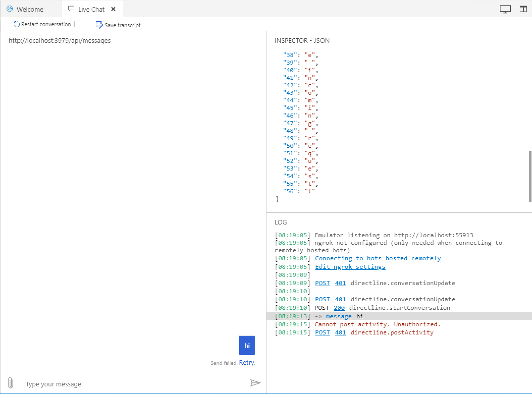The image size is (532, 394).
Task: Click 401 link for directline.postActivity
Action: coord(340,332)
